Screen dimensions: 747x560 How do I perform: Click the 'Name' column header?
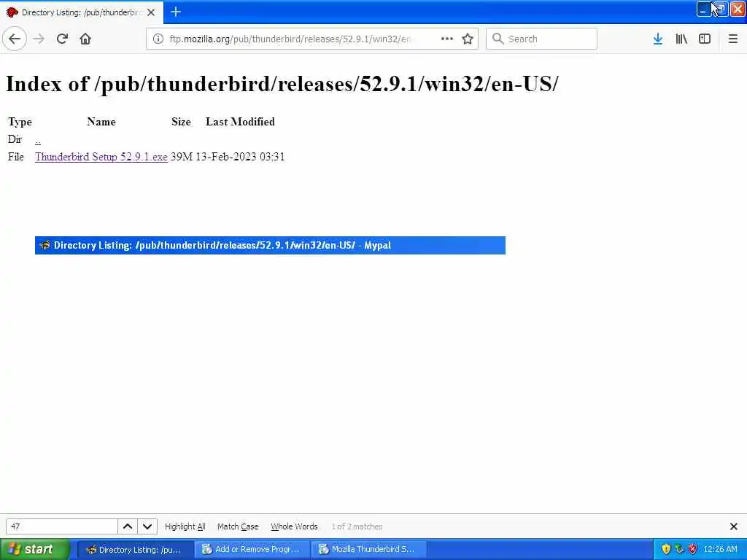pyautogui.click(x=101, y=122)
